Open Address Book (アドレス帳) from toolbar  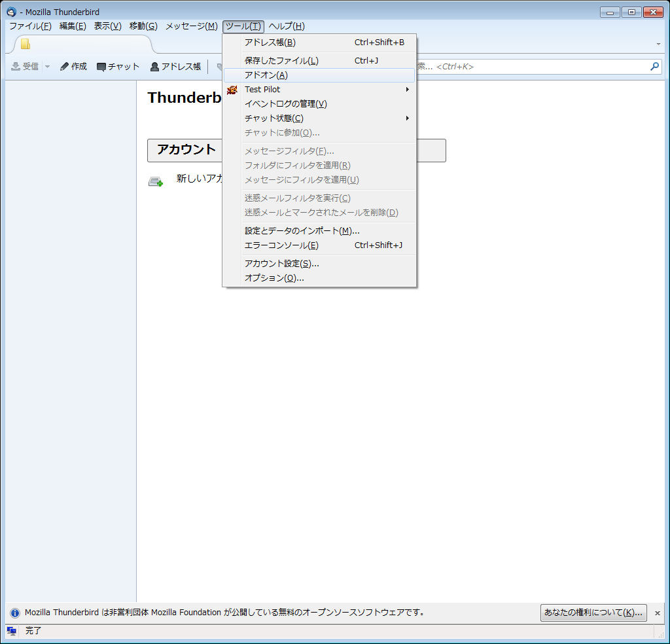[x=175, y=67]
